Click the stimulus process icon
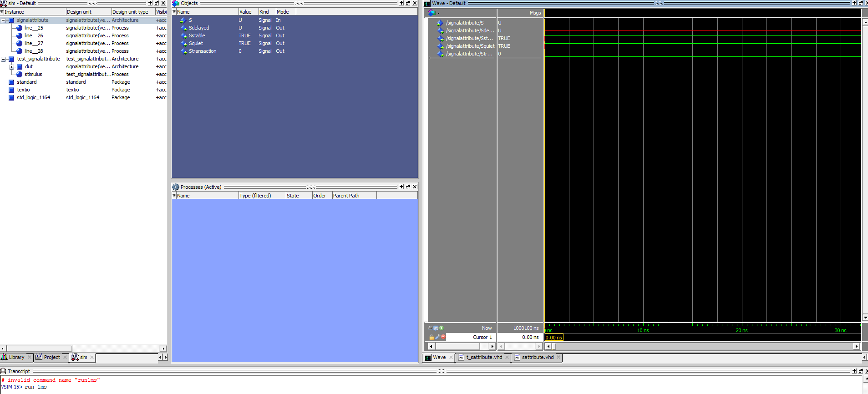 19,75
